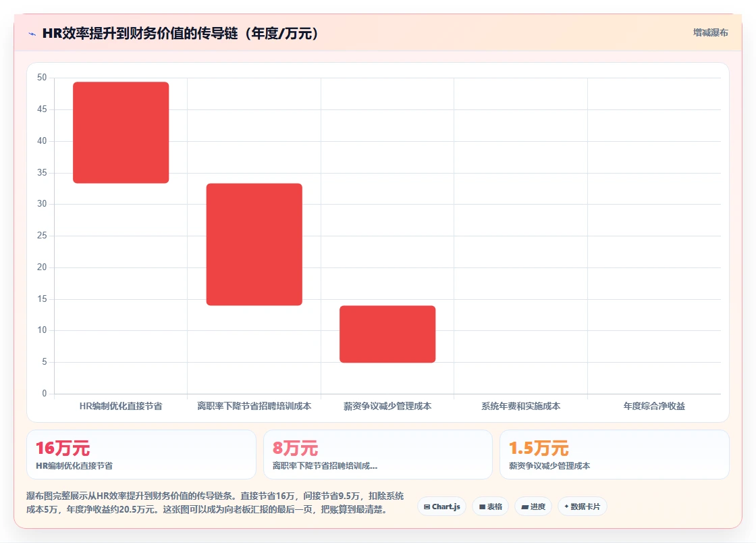
Task: Click the red bar for HR编制优化直接节省
Action: coord(121,132)
